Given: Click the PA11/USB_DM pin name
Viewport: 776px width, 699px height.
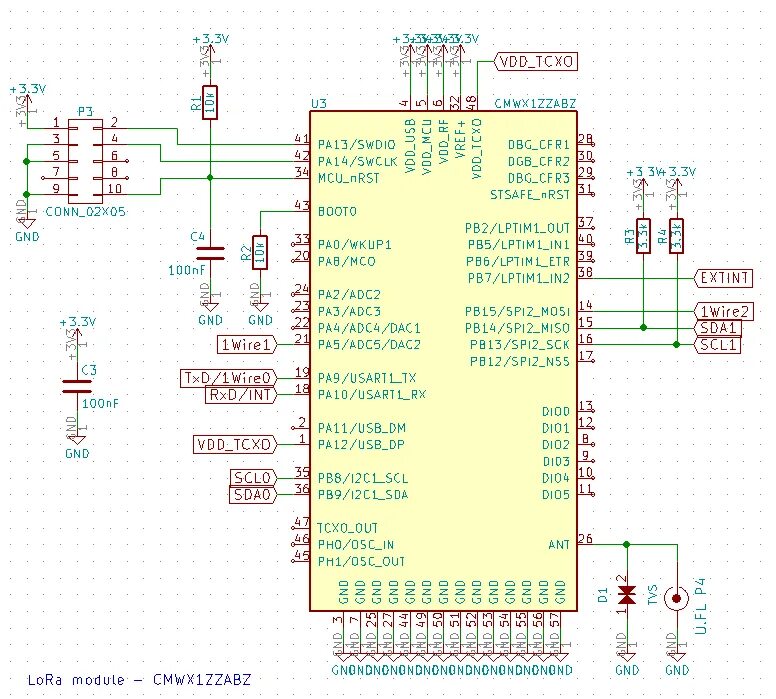Looking at the screenshot, I should [362, 428].
